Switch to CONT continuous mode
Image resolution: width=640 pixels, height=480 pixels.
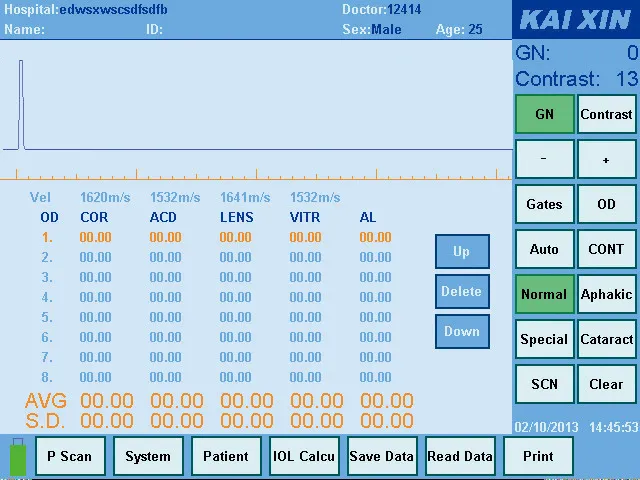coord(606,249)
